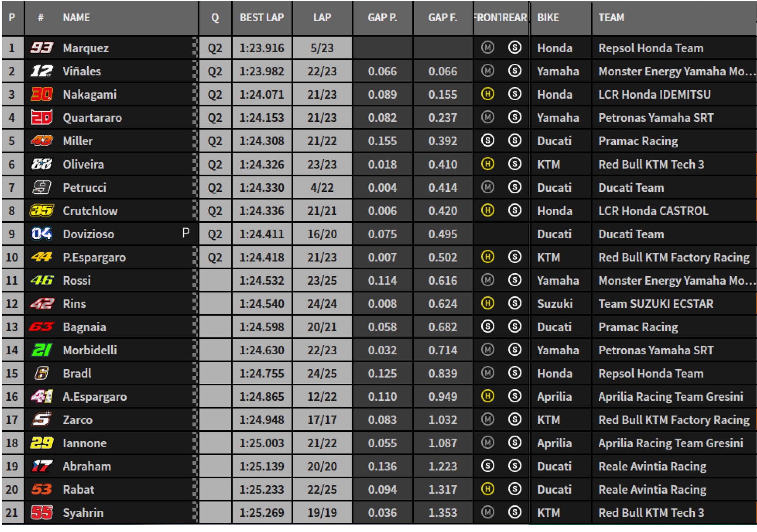
Task: Open rider name Quartararo
Action: tap(92, 118)
